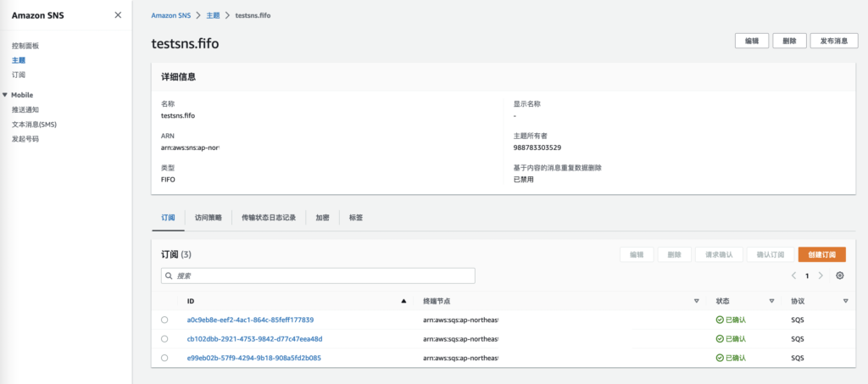The height and width of the screenshot is (384, 868).
Task: Open Amazon SNS breadcrumb link
Action: [170, 15]
